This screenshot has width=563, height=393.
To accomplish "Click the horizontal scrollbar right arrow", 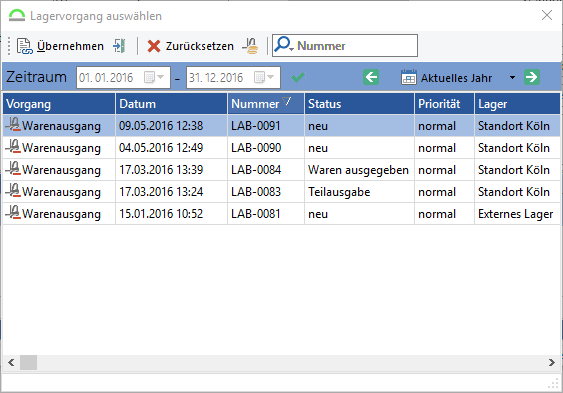I will 552,362.
